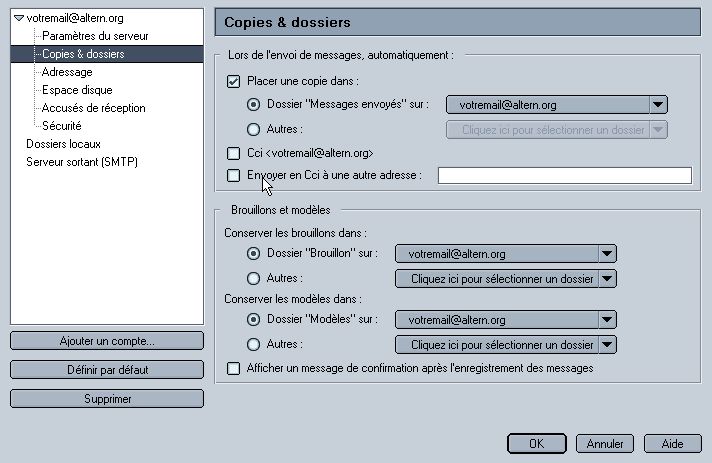Viewport: 712px width, 463px height.
Task: Select Autres radio under sent messages copy
Action: pyautogui.click(x=253, y=129)
